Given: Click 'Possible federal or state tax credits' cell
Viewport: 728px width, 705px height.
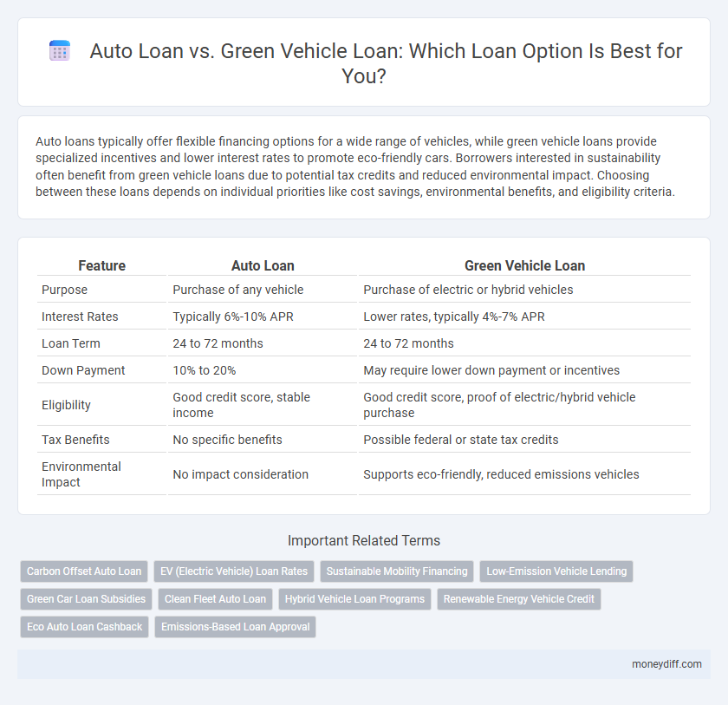Looking at the screenshot, I should pyautogui.click(x=524, y=440).
